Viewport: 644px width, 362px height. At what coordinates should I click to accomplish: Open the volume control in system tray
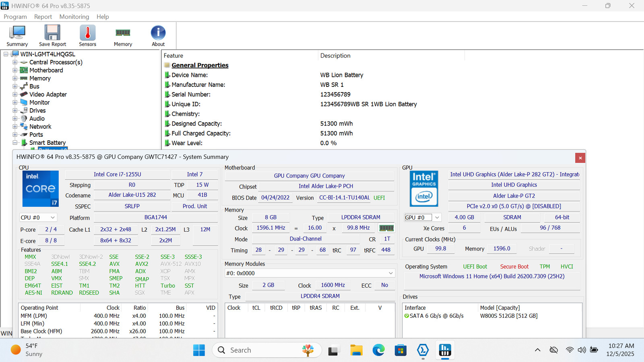[582, 350]
